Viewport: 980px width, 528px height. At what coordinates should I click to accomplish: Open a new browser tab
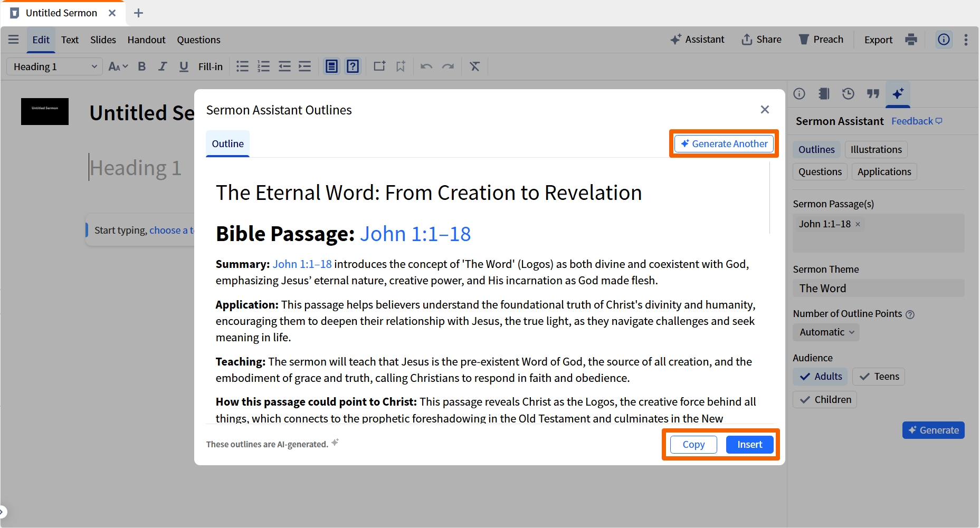click(138, 13)
